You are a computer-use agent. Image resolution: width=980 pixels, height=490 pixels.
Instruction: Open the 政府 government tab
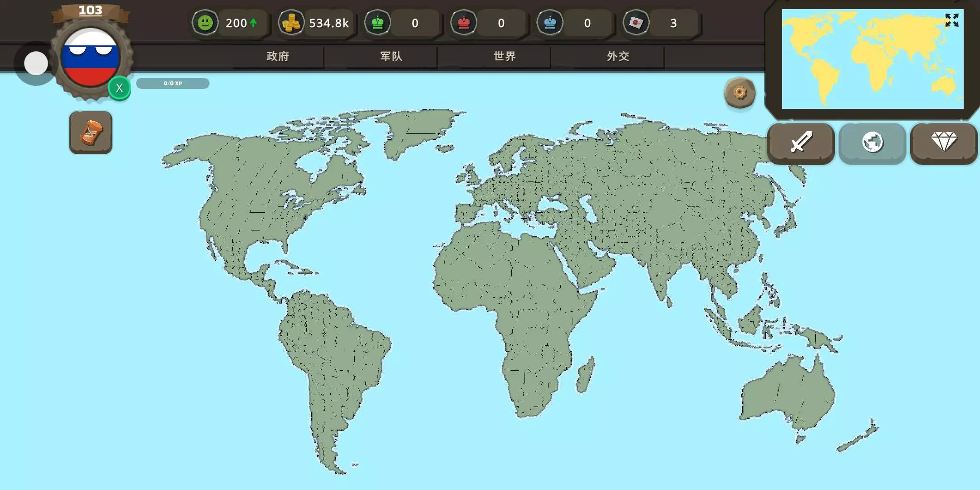(278, 56)
